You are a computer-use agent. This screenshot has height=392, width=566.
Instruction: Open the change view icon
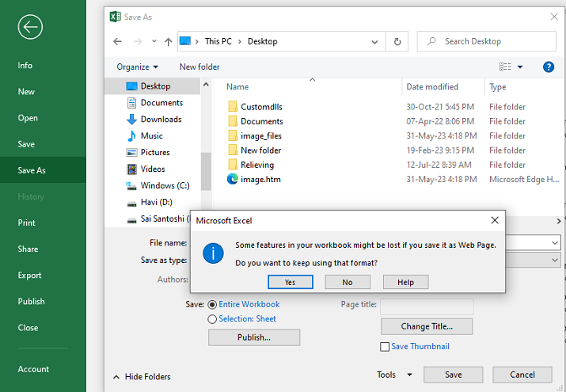506,67
